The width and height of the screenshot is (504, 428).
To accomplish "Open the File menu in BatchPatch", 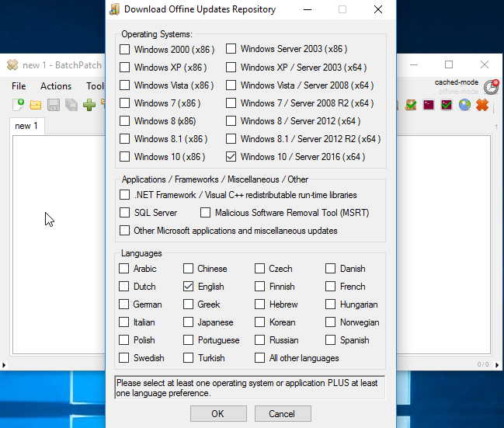I will [19, 86].
